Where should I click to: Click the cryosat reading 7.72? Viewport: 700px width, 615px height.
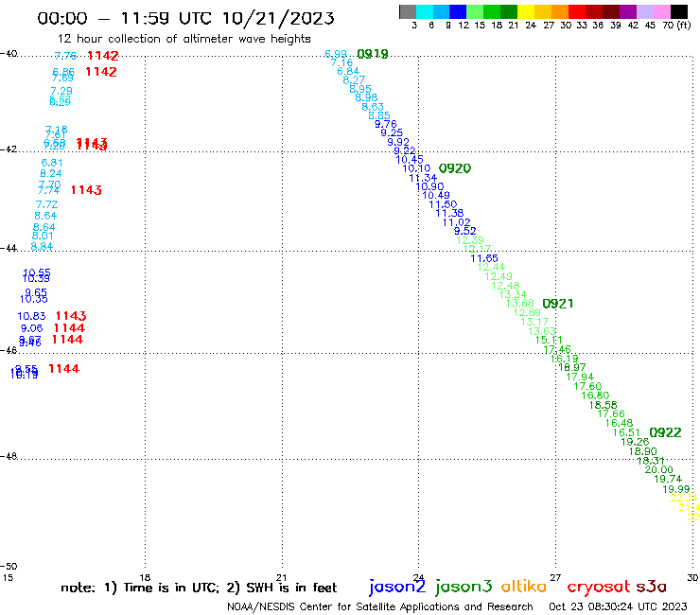coord(46,204)
